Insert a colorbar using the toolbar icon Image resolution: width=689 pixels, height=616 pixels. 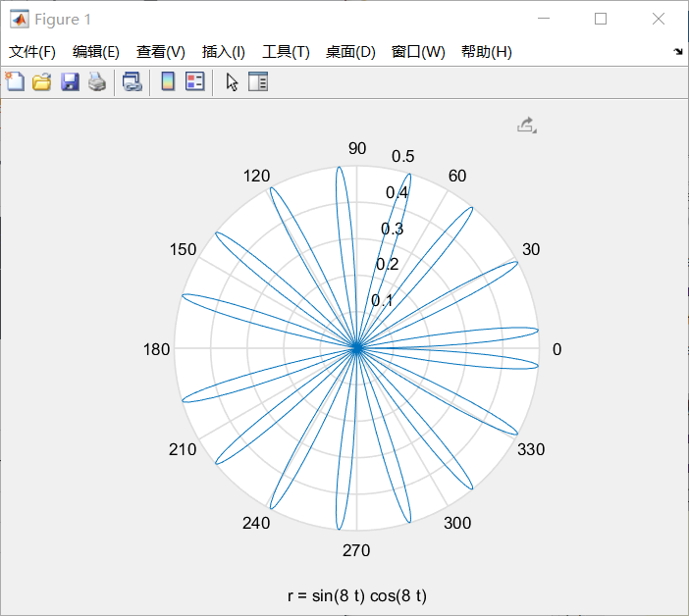[168, 81]
